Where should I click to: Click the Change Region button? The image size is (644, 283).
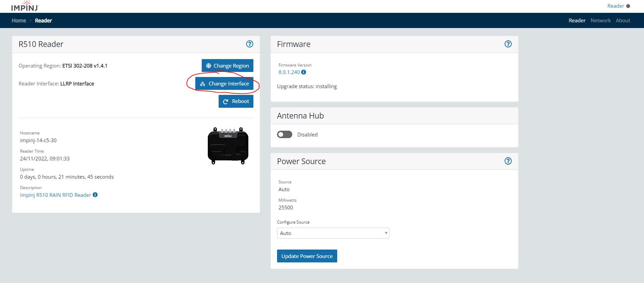(x=227, y=66)
